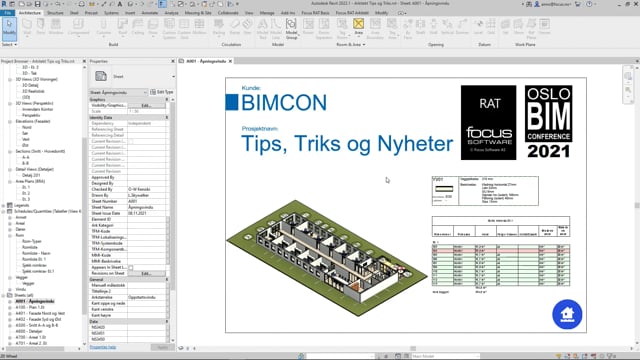The height and width of the screenshot is (360, 640).
Task: Select the Ceiling tool
Action: pyautogui.click(x=138, y=27)
